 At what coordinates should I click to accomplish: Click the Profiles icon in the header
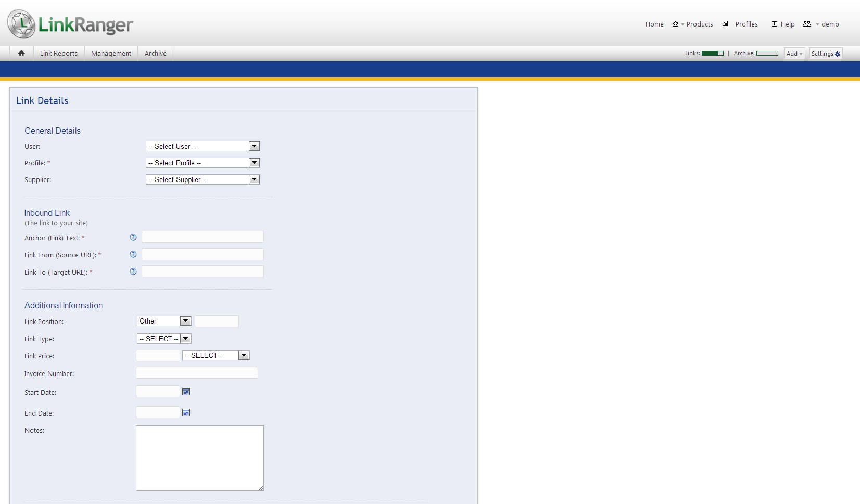[725, 24]
